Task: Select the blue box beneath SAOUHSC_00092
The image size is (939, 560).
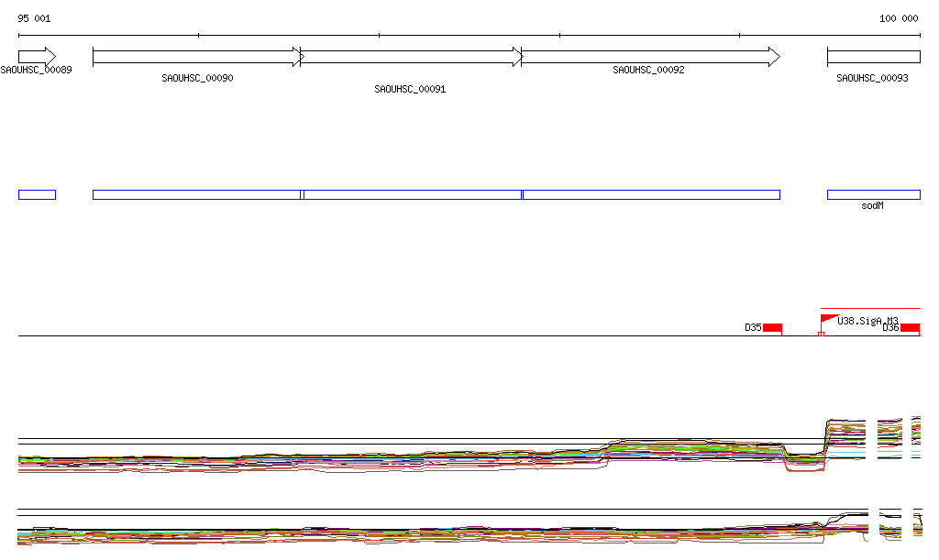Action: pos(651,194)
